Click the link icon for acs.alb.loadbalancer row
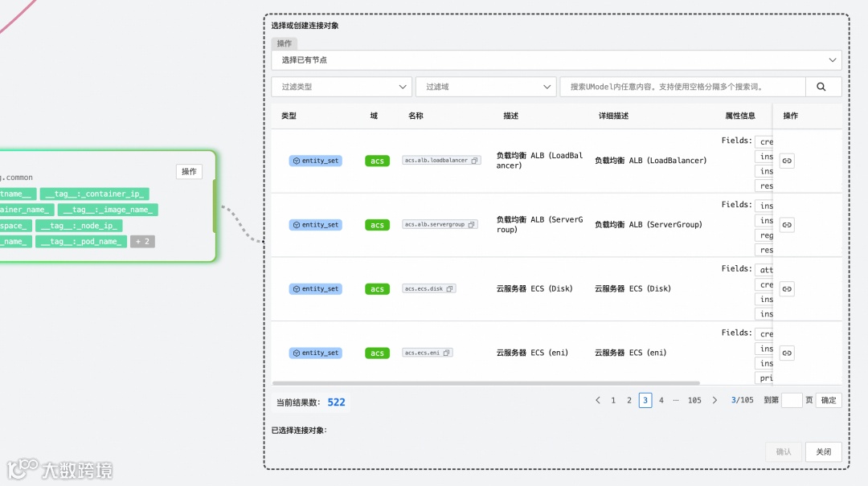868x486 pixels. pyautogui.click(x=787, y=161)
